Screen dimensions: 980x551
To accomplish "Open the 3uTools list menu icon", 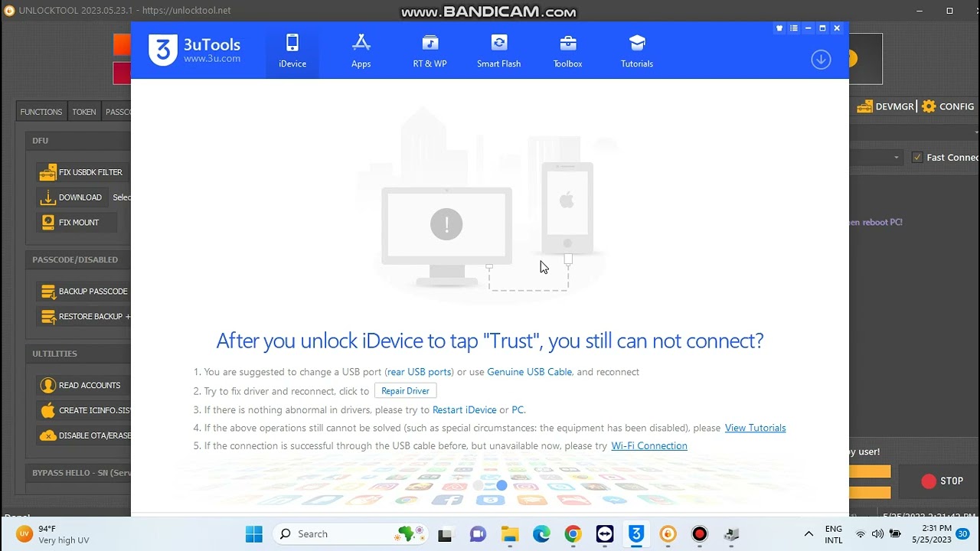I will click(794, 28).
